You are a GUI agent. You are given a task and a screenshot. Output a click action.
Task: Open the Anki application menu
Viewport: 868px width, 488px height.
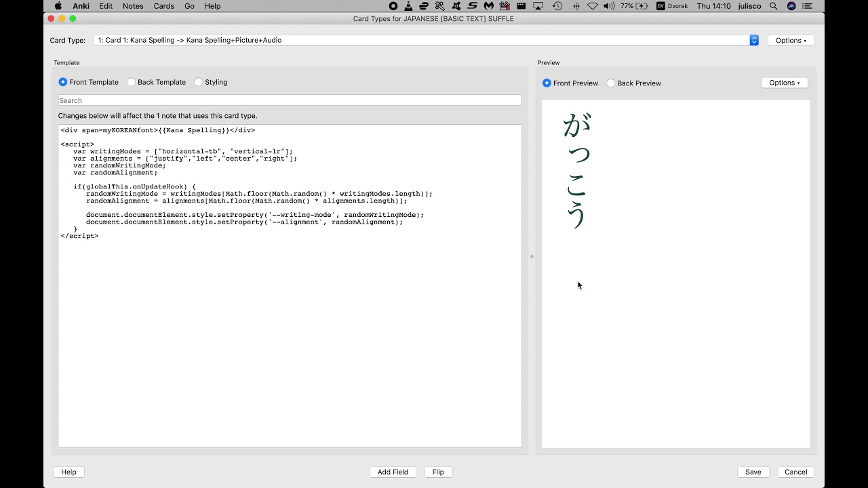(x=81, y=6)
